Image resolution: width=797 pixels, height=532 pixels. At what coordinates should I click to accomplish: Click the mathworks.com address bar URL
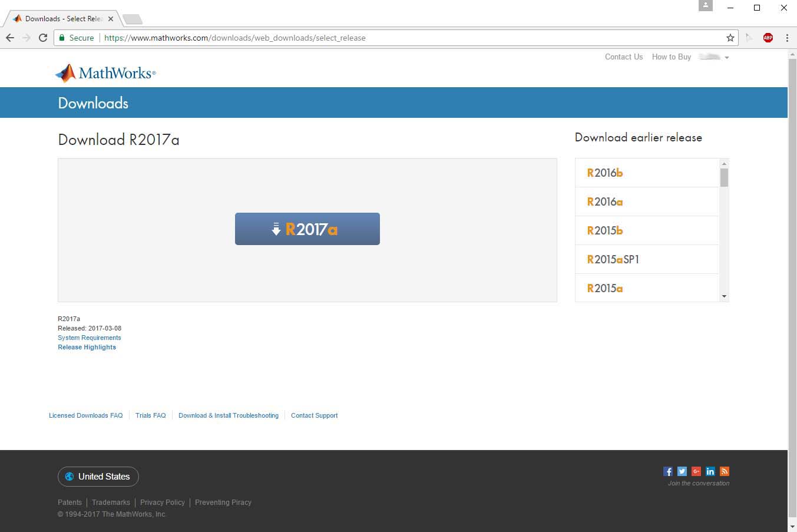coord(235,38)
